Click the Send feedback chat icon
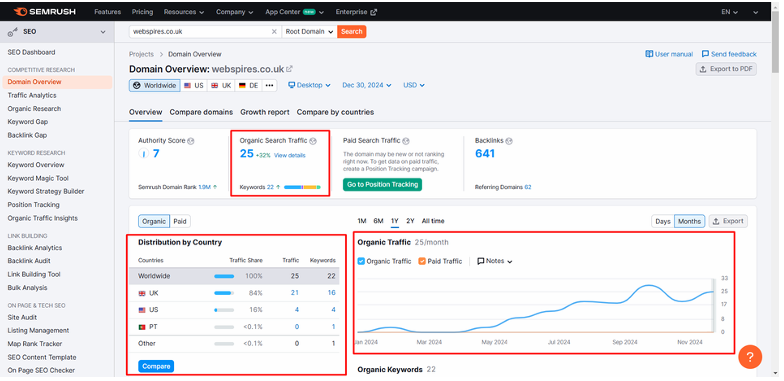The image size is (784, 381). (x=706, y=54)
